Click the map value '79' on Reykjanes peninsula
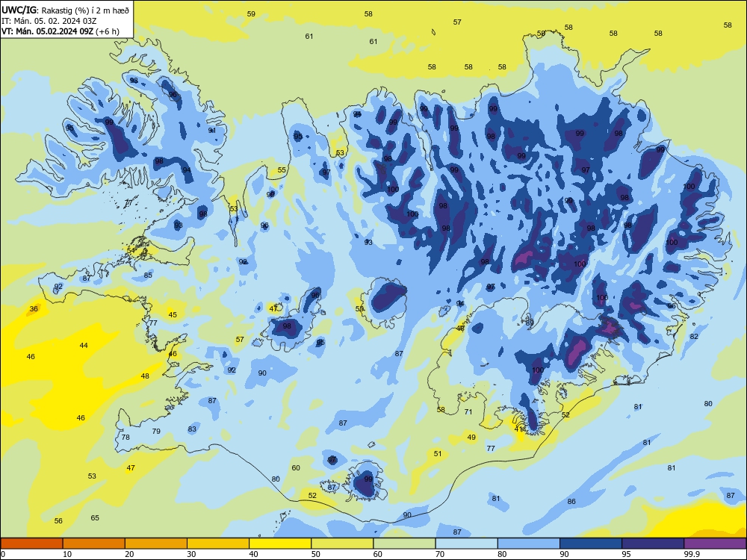This screenshot has width=747, height=560. (x=156, y=431)
